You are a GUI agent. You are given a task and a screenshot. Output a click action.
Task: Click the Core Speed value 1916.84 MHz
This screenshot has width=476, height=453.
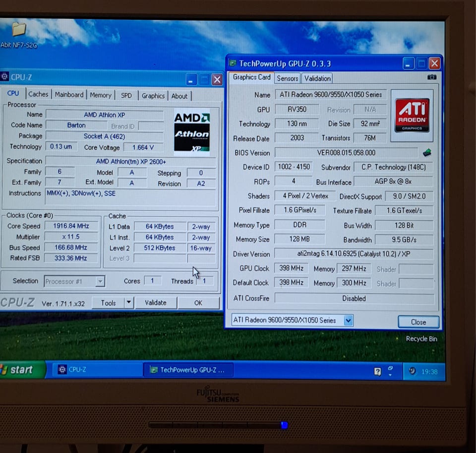click(71, 226)
